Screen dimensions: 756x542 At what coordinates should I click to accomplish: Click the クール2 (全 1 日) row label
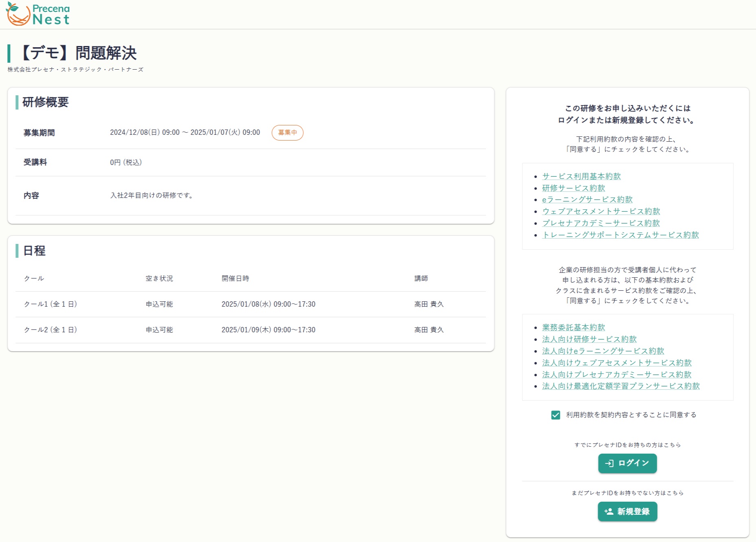point(50,330)
